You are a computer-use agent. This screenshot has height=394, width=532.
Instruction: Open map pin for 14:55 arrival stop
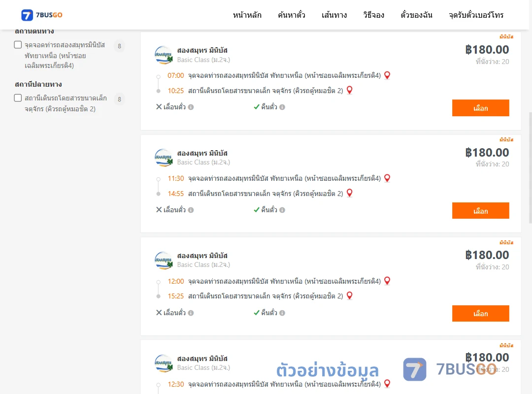tap(349, 193)
